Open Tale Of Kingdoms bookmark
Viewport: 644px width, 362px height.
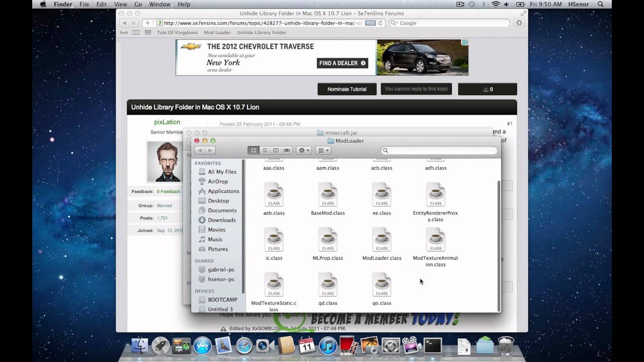178,33
